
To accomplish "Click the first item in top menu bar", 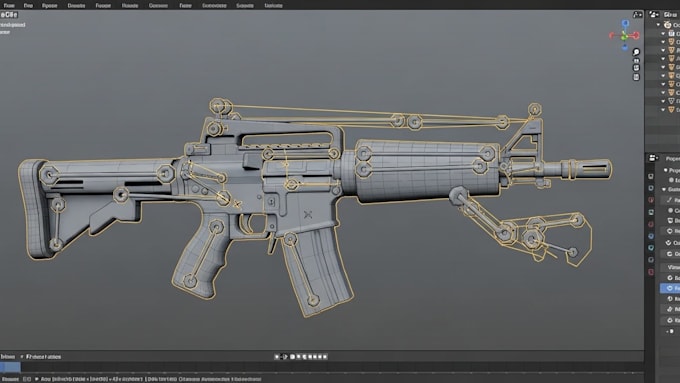I will [x=9, y=6].
